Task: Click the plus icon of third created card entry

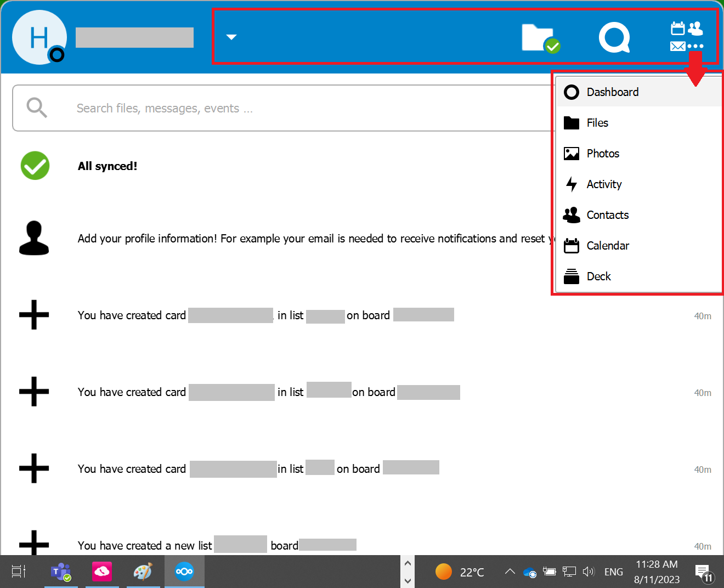Action: pos(34,468)
